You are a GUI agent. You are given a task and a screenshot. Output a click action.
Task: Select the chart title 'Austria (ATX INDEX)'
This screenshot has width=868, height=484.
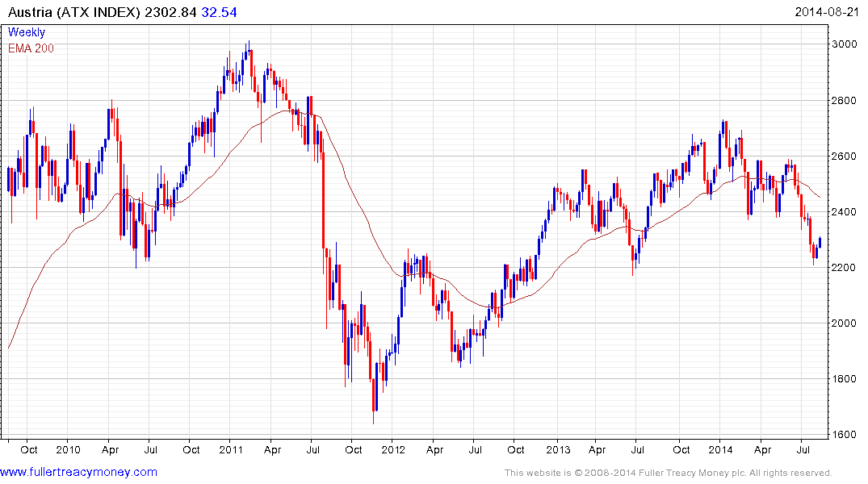point(74,12)
